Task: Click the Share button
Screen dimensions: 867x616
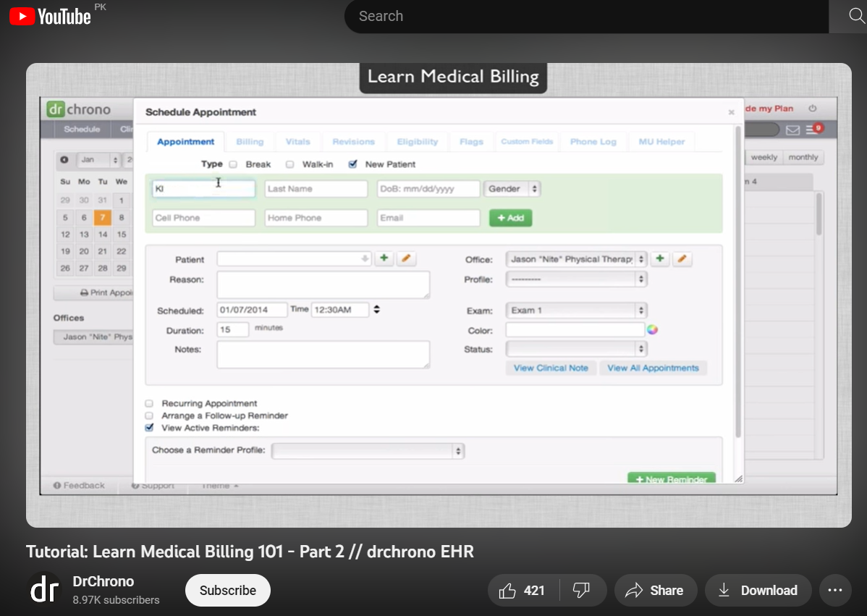Action: [x=656, y=591]
